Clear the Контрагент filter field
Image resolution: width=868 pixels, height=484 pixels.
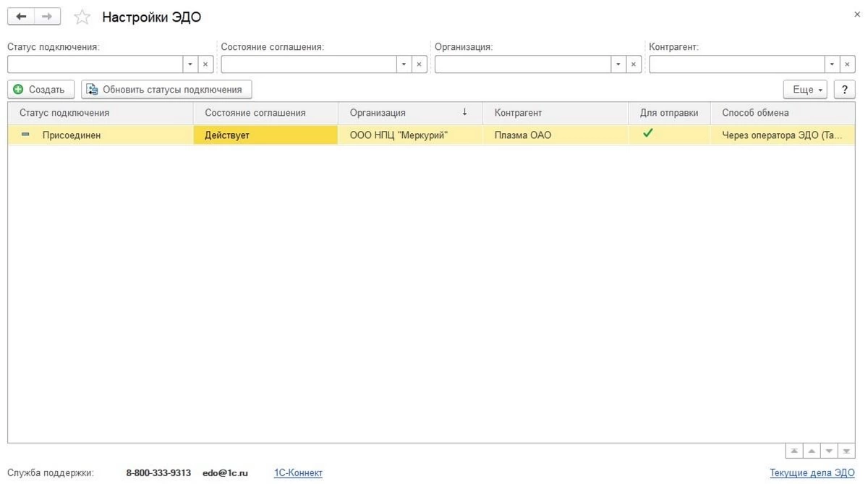coord(847,64)
